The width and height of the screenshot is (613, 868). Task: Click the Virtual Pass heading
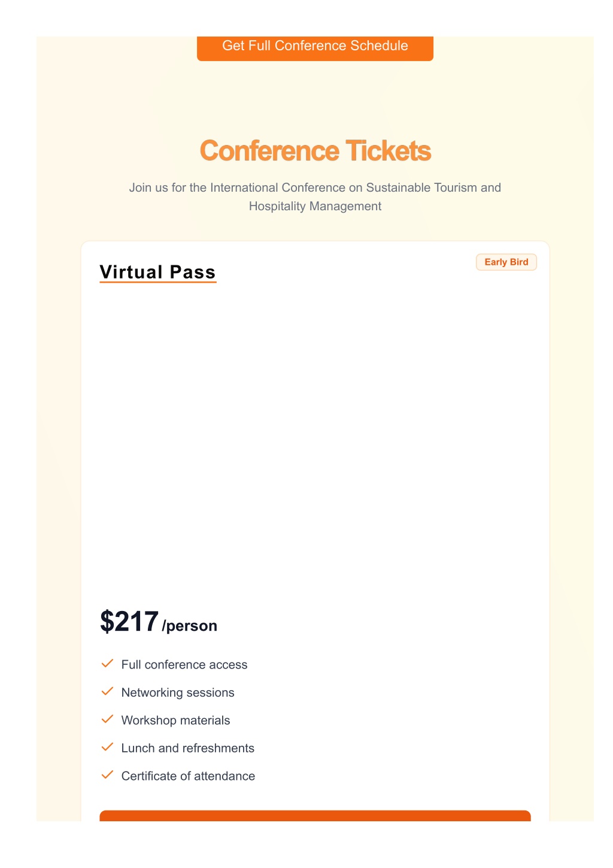(157, 272)
